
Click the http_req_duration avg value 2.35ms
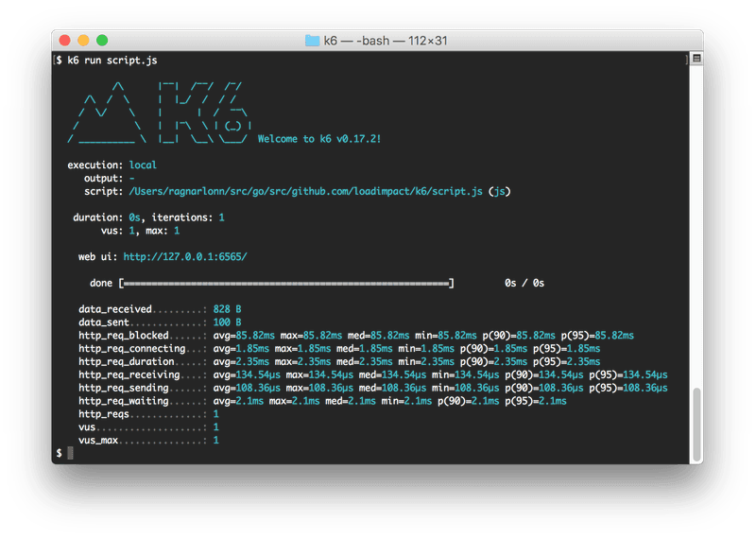point(252,361)
